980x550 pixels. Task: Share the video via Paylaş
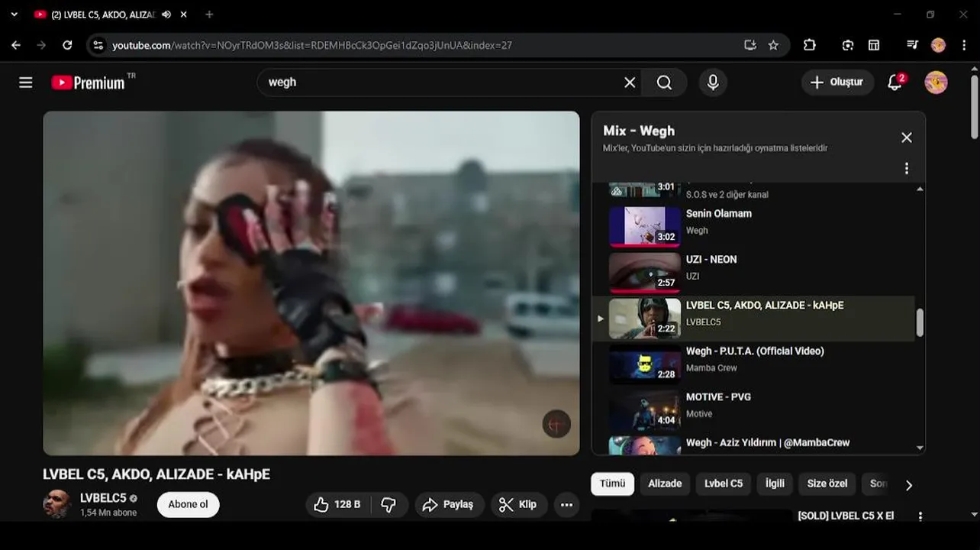pyautogui.click(x=449, y=504)
